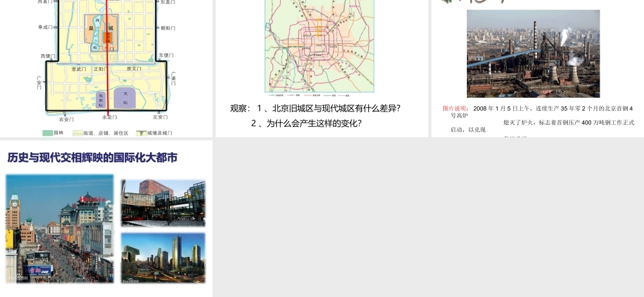
Task: Click the red 图片说明 label
Action: tap(455, 108)
